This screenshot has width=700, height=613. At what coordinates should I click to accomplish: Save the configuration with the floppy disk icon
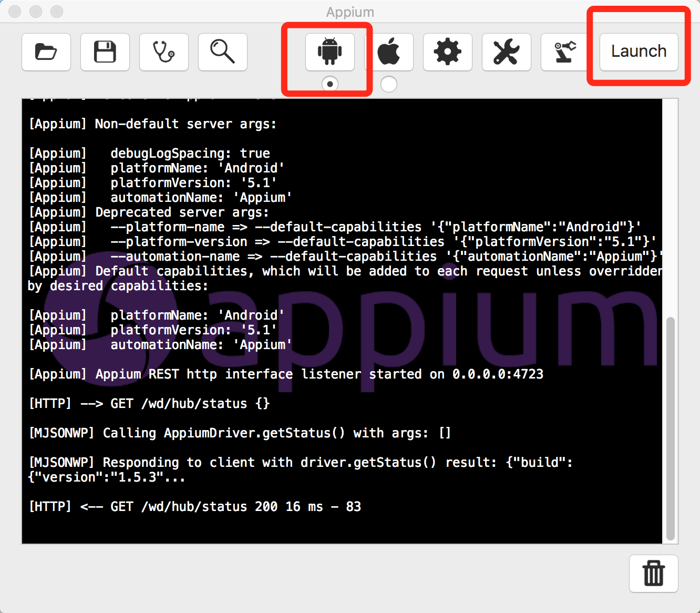105,52
